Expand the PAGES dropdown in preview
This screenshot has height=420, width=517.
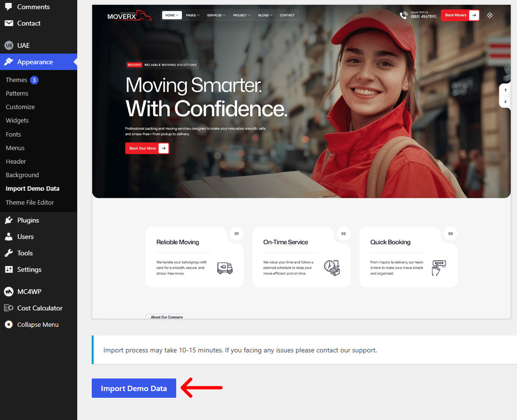[x=193, y=15]
